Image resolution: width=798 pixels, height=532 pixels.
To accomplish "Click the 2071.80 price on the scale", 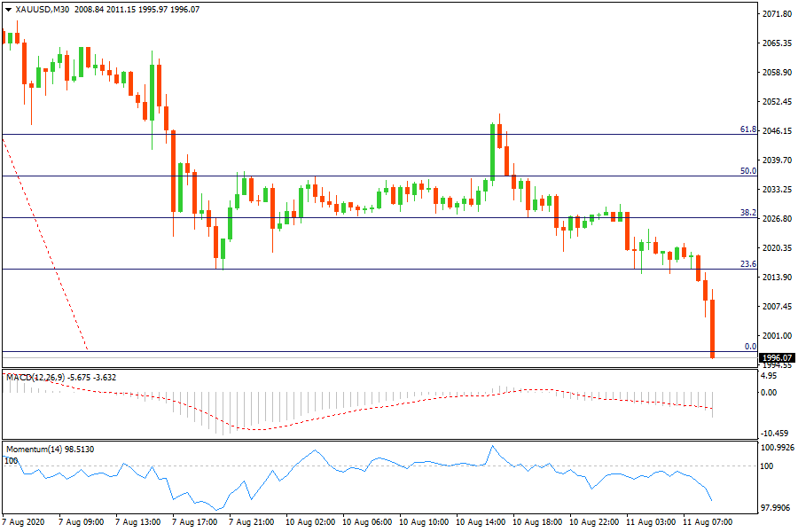I will tap(777, 14).
